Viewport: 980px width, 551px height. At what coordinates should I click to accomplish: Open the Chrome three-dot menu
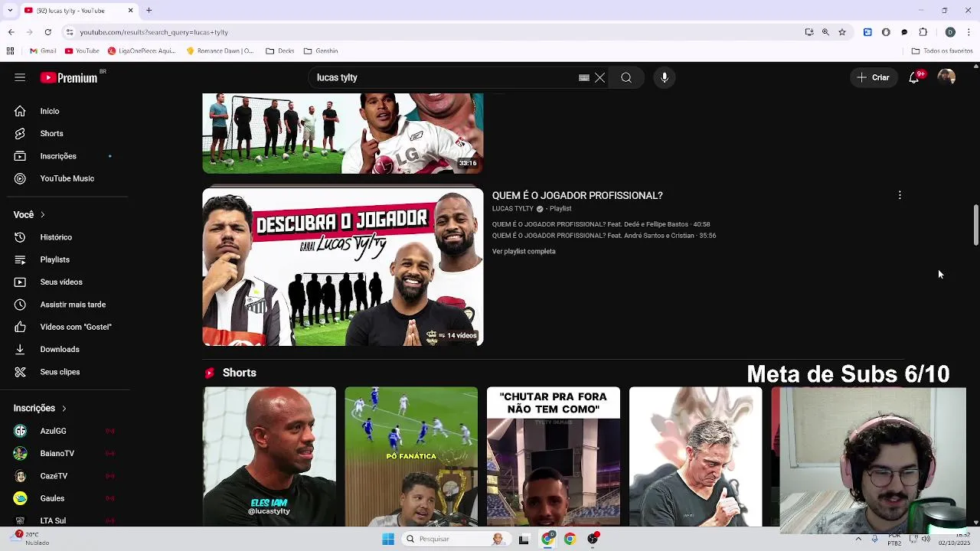tap(969, 32)
